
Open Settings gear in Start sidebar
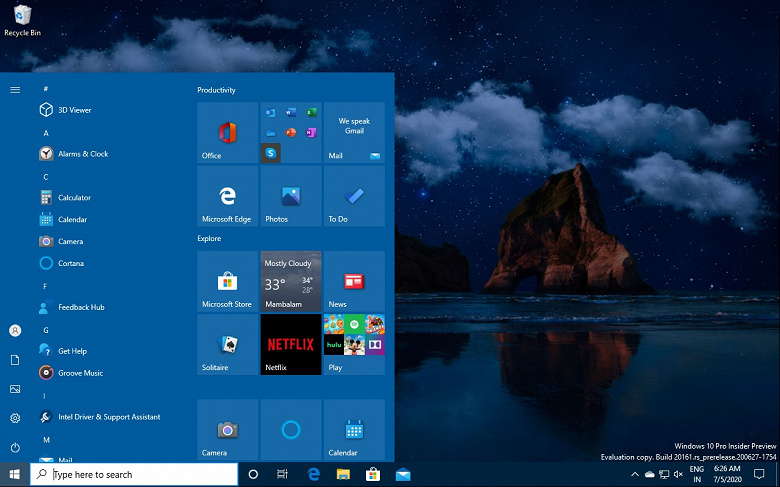coord(15,418)
